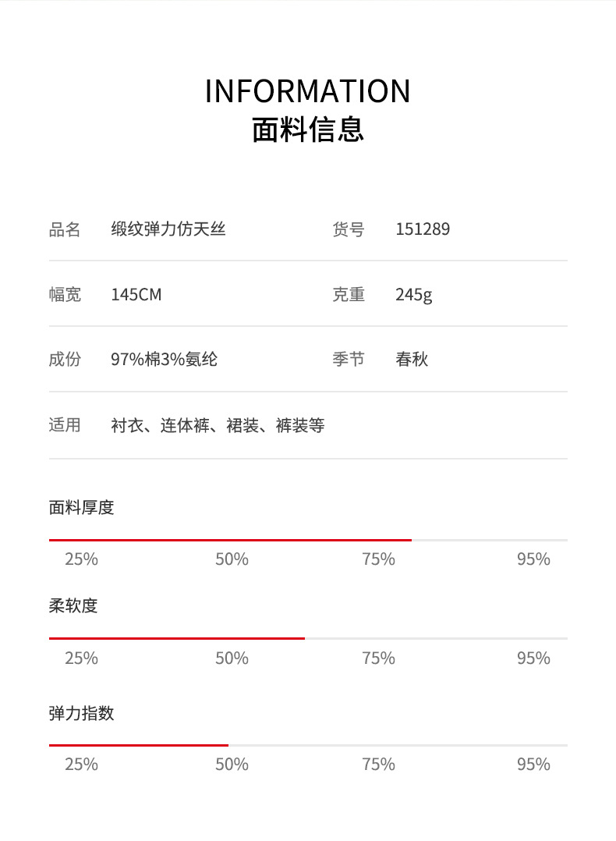Click the 克重 field label
This screenshot has height=841, width=616.
click(349, 295)
